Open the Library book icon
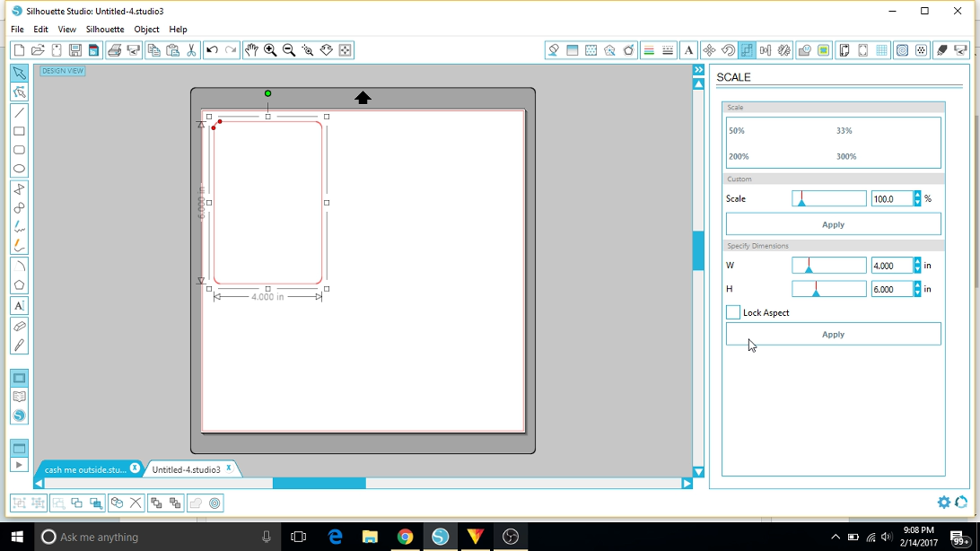The height and width of the screenshot is (551, 980). [x=20, y=397]
